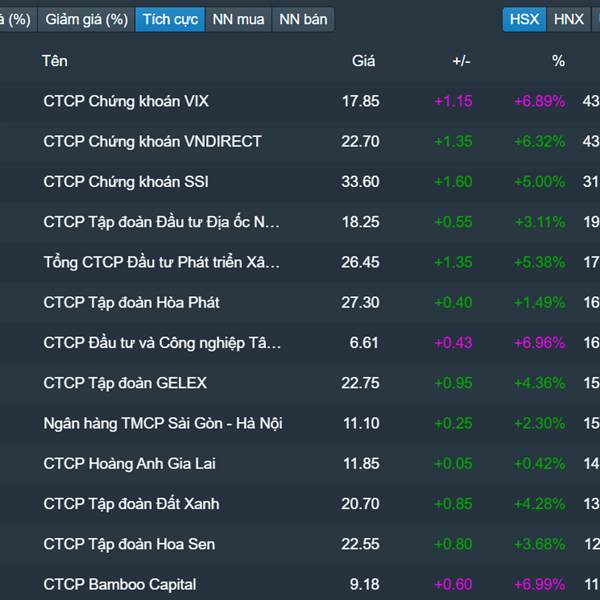Click the +6.32% percentage value
600x600 pixels.
(540, 142)
